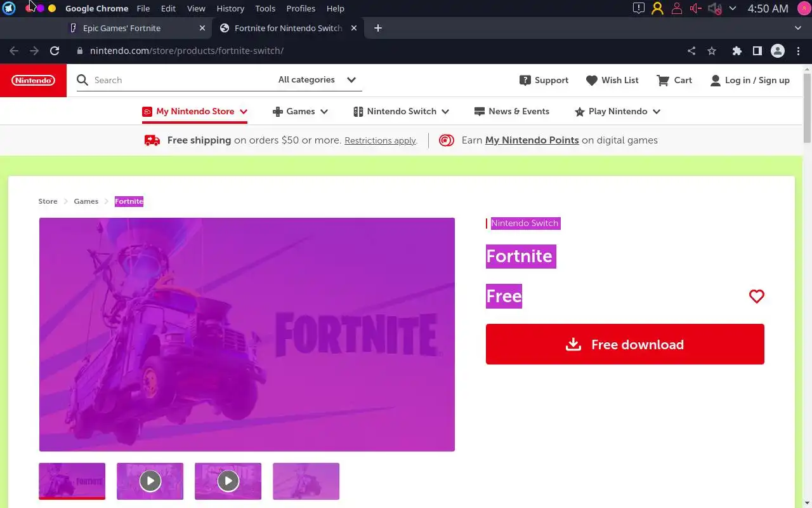Open Chrome's three-dot menu
The width and height of the screenshot is (812, 508).
coord(798,51)
